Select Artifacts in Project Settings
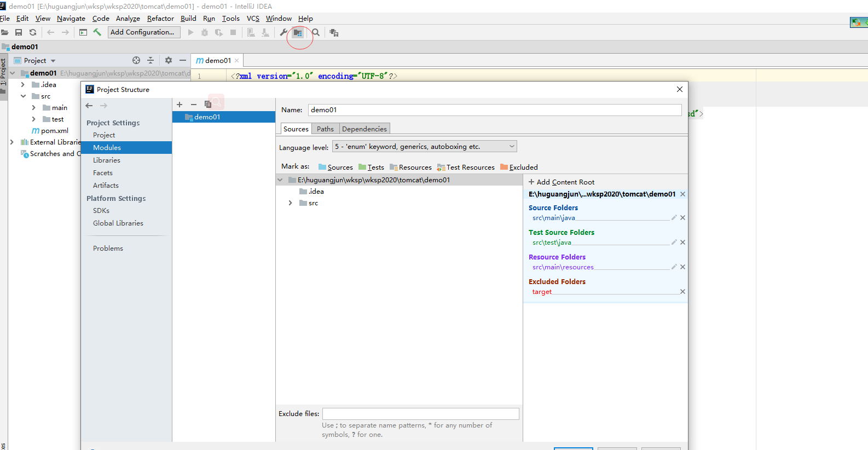 [106, 186]
